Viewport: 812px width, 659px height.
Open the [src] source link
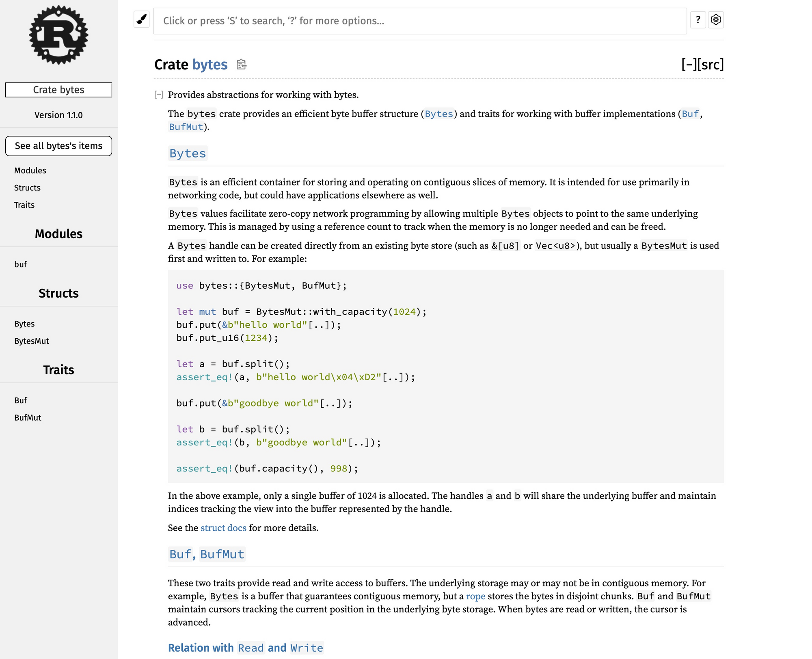click(x=710, y=65)
